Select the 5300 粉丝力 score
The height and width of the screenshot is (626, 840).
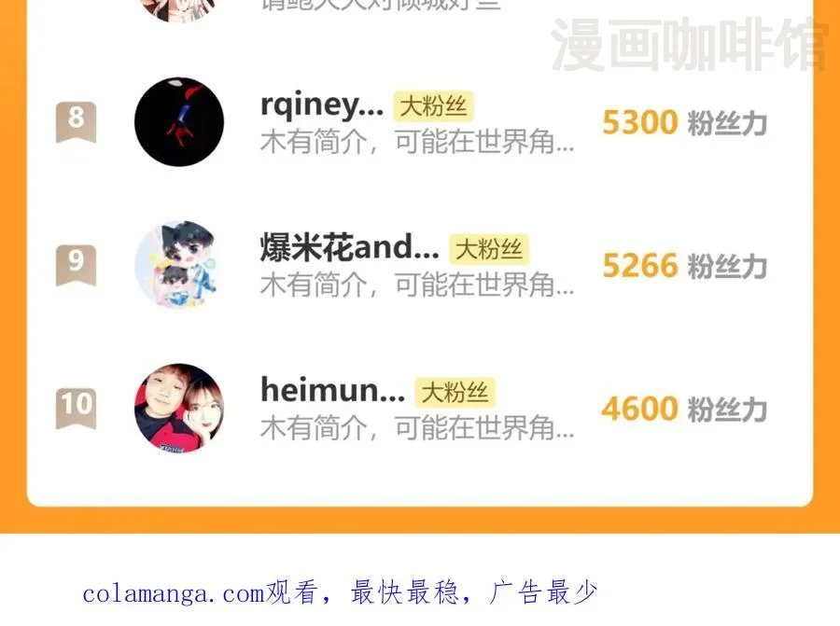(x=685, y=122)
